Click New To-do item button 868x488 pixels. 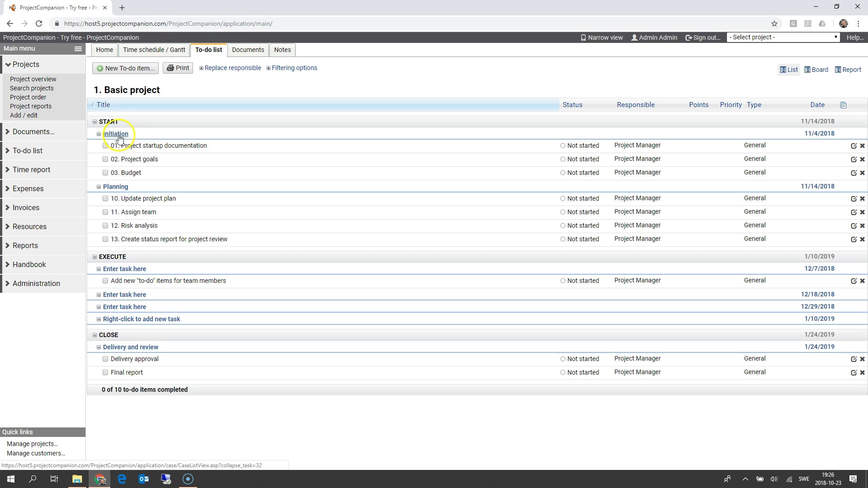coord(126,68)
